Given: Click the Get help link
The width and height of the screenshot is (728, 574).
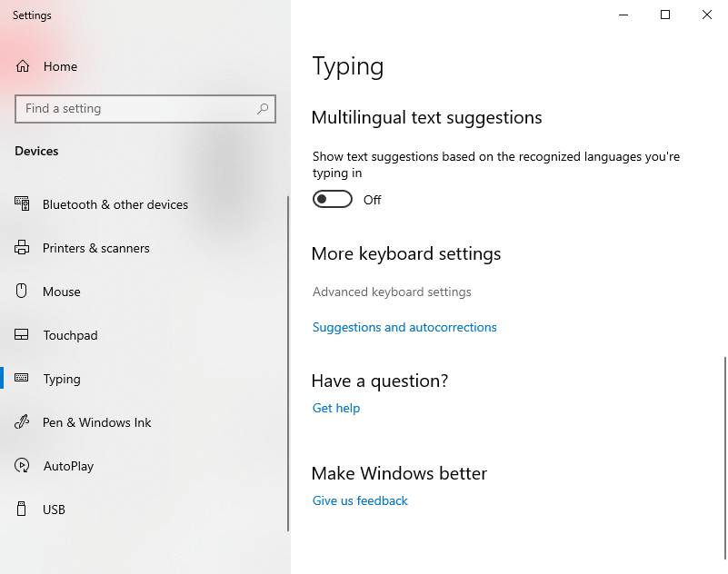Looking at the screenshot, I should click(x=336, y=409).
